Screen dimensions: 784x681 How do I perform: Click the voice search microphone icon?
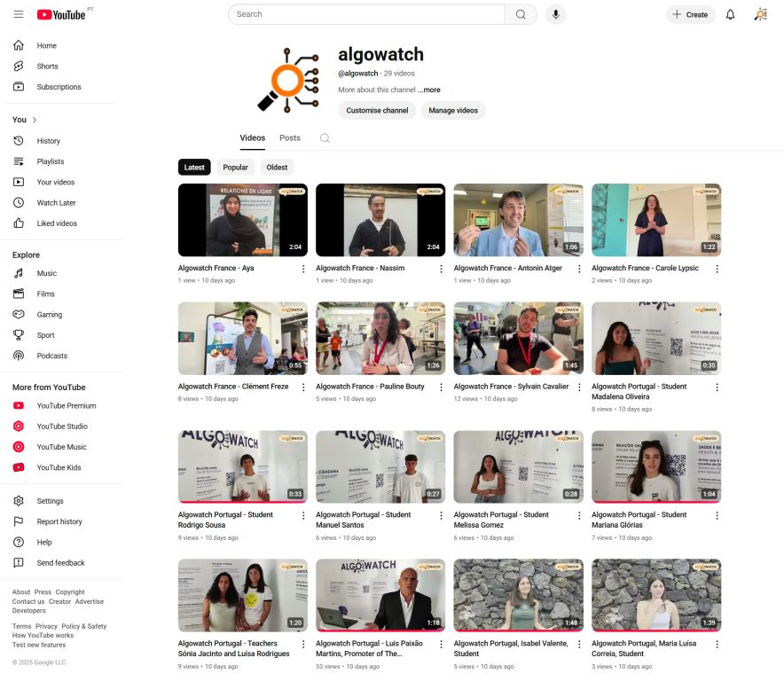point(556,14)
